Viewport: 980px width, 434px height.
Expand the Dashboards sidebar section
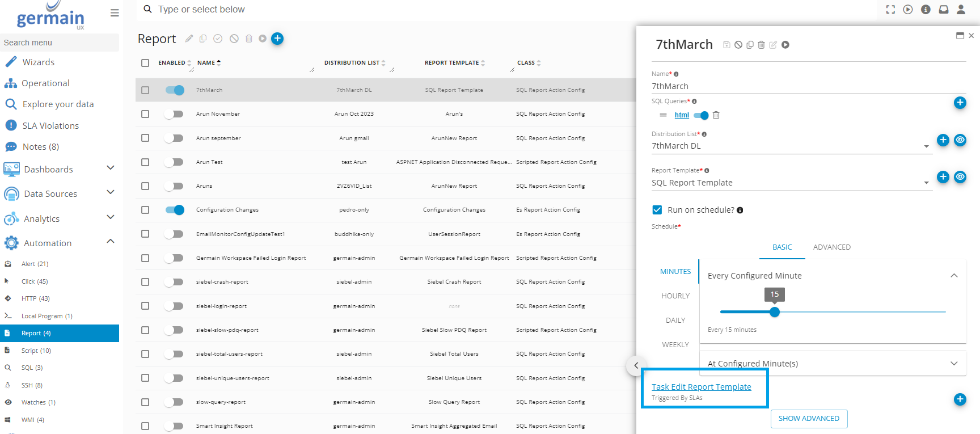[111, 168]
